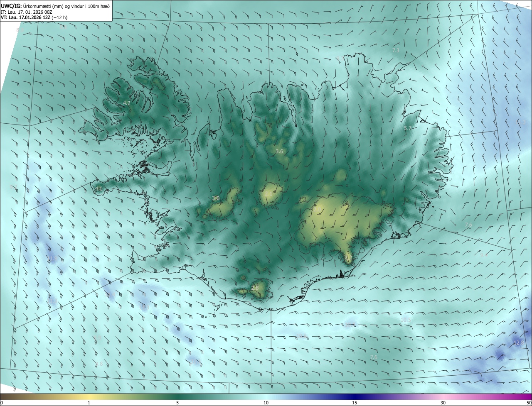Click the 7.3 value label on the map
This screenshot has height=406, width=532.
coord(396,50)
